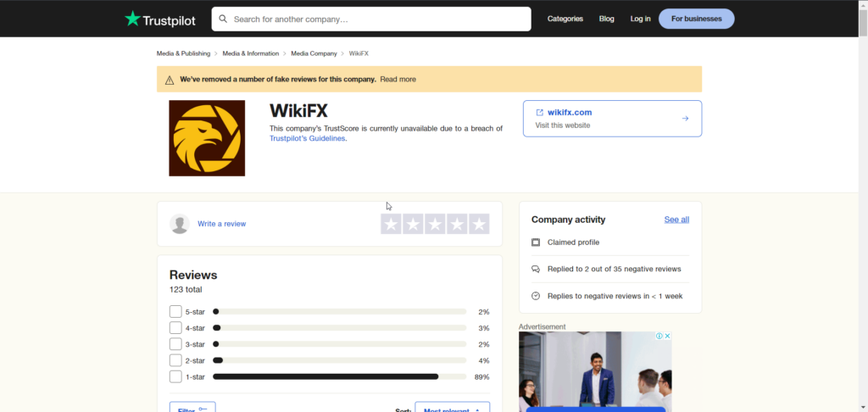The width and height of the screenshot is (868, 412).
Task: Rate five stars in review widget
Action: (x=480, y=224)
